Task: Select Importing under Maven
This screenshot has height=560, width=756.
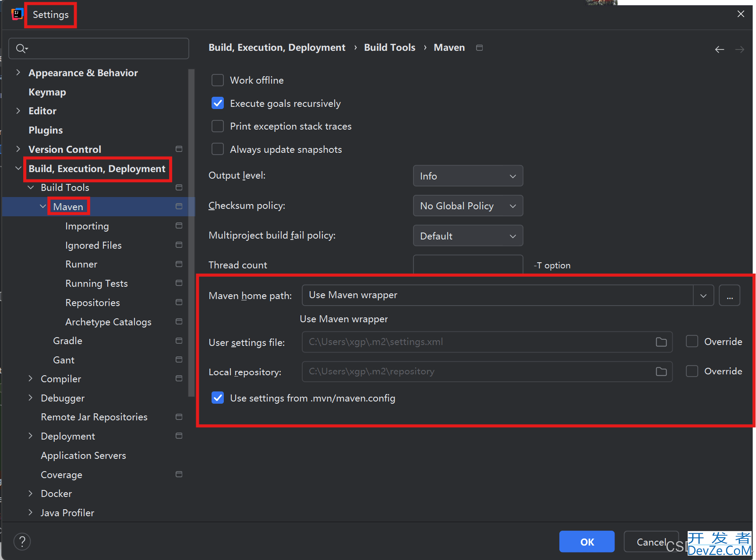Action: [87, 226]
